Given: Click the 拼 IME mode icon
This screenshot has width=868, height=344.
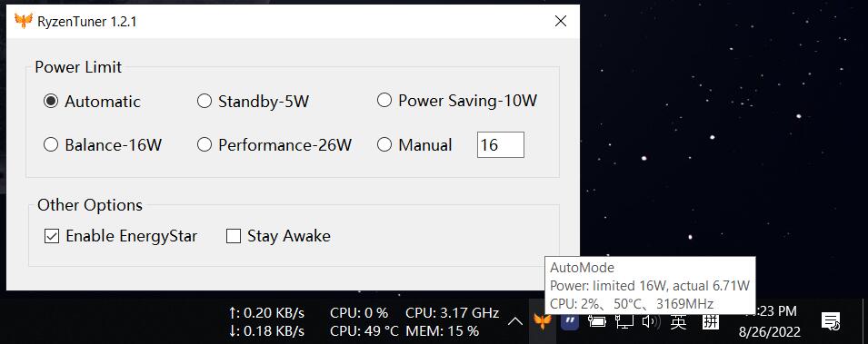Looking at the screenshot, I should click(x=710, y=320).
